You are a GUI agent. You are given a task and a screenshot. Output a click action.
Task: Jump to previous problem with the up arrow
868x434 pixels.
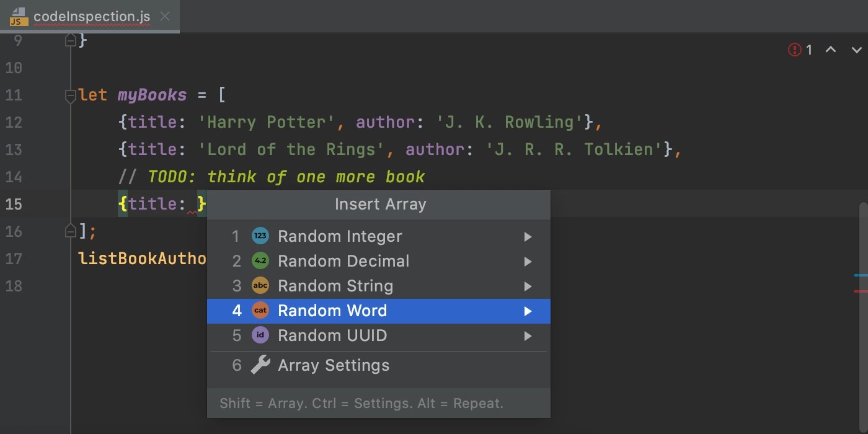tap(831, 50)
